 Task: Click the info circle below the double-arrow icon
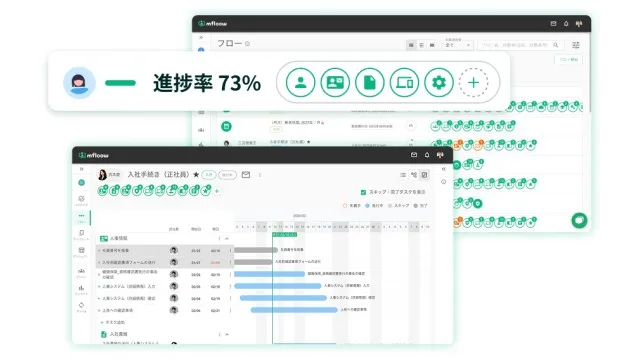pyautogui.click(x=444, y=182)
